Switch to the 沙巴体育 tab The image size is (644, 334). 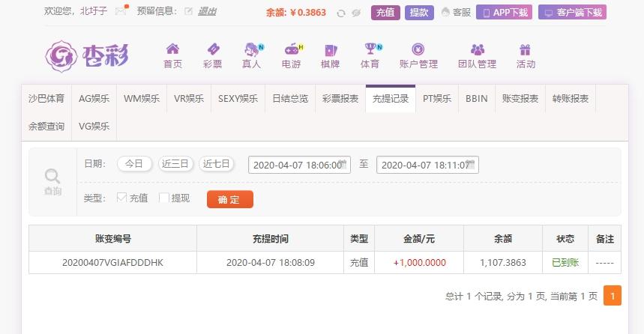point(46,99)
